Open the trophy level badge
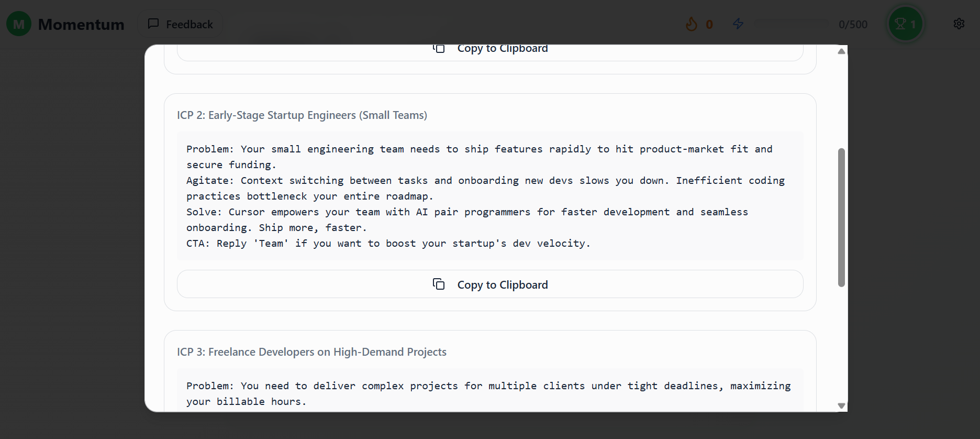This screenshot has width=980, height=439. coord(906,24)
